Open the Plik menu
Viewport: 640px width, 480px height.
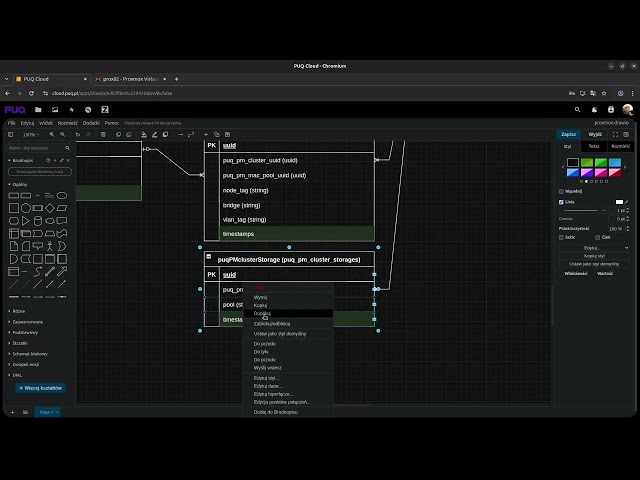[11, 123]
